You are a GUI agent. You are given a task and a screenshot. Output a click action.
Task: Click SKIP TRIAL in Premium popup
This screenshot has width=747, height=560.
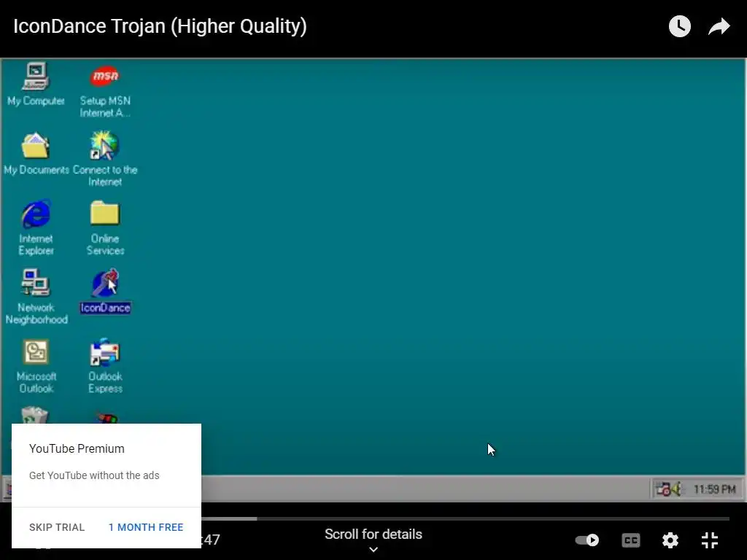click(57, 527)
